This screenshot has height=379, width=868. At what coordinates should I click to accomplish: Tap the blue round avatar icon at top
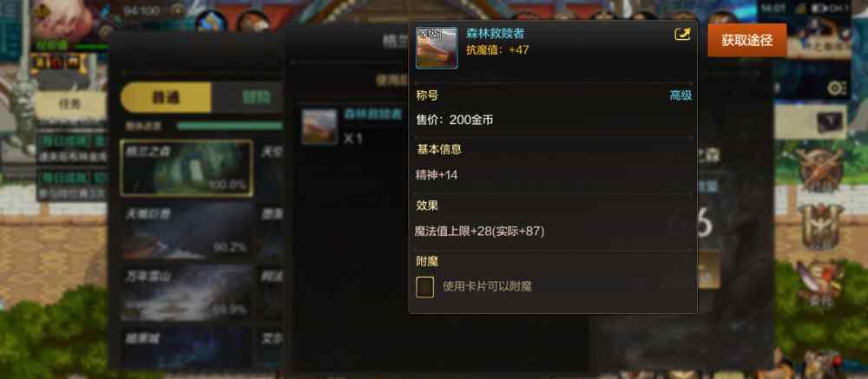pyautogui.click(x=212, y=23)
